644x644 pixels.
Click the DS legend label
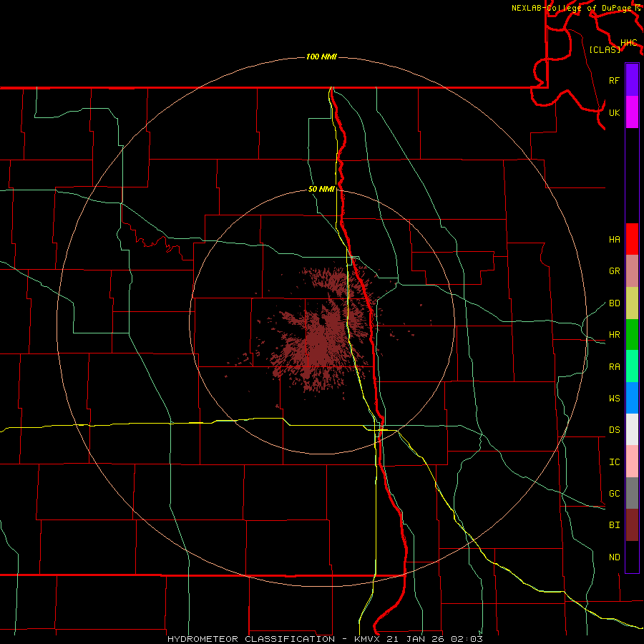[x=615, y=430]
